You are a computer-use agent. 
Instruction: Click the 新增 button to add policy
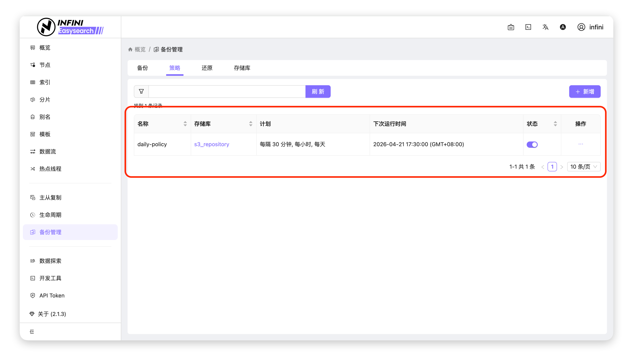(x=584, y=91)
